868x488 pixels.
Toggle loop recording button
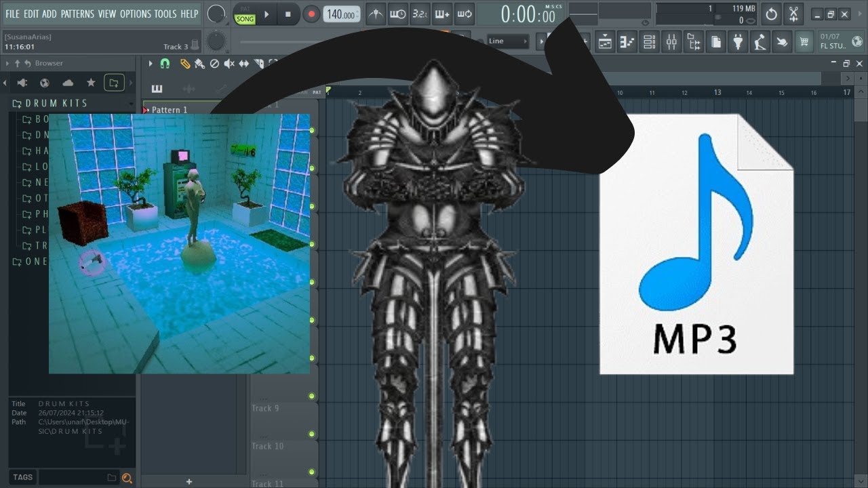[465, 14]
